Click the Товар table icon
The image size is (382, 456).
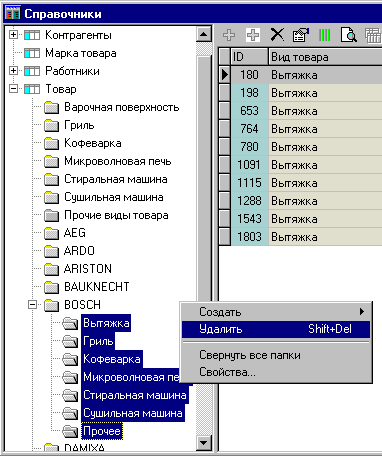[32, 89]
